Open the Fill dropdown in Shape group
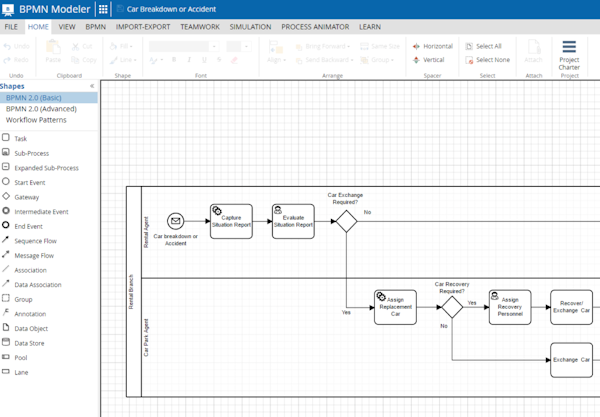600x417 pixels. tap(121, 46)
